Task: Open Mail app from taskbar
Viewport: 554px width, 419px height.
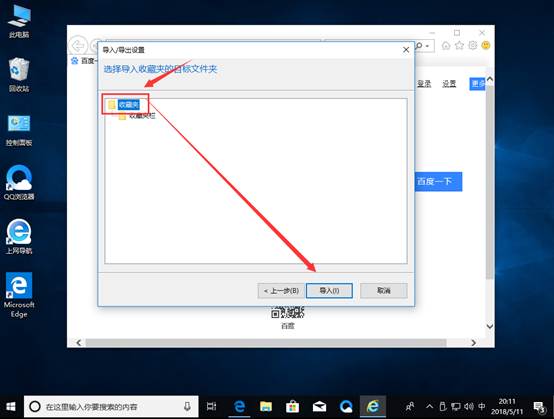Action: pyautogui.click(x=319, y=407)
